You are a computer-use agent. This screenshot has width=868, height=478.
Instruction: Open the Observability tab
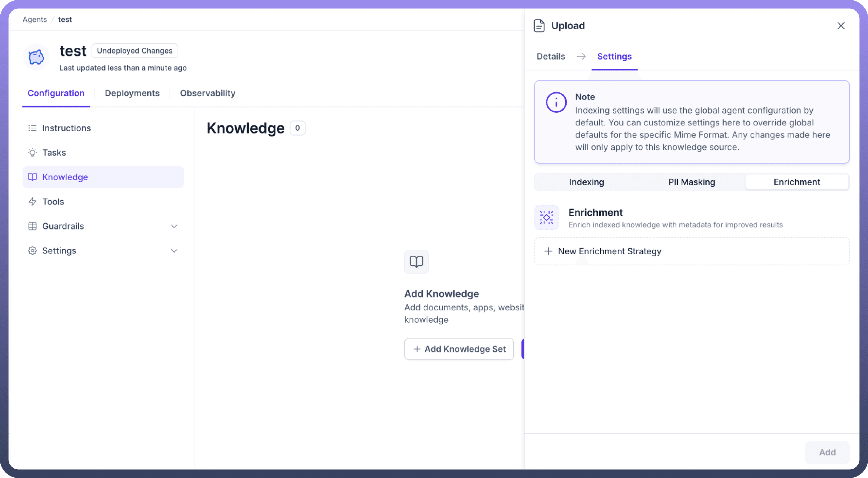pos(208,93)
